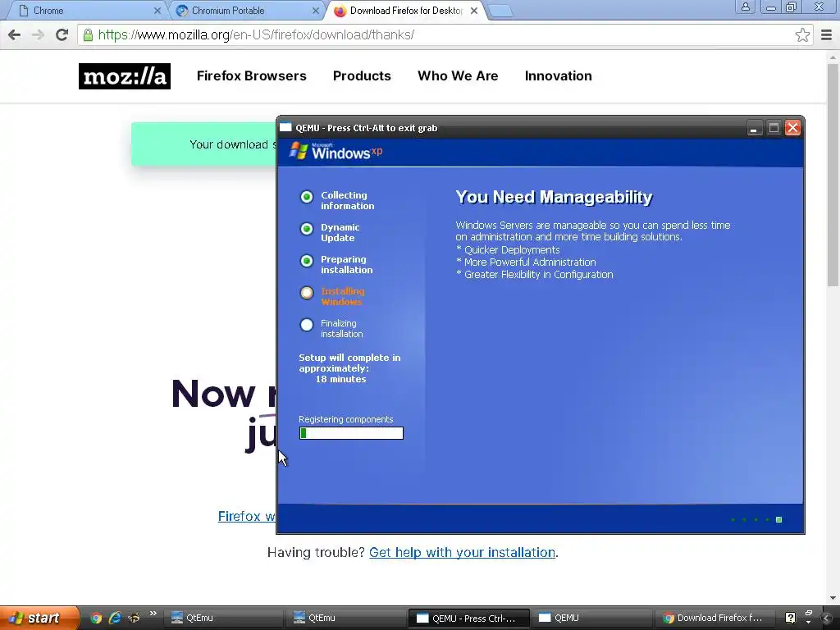The image size is (840, 630).
Task: Click the Chrome back arrow button
Action: [15, 35]
